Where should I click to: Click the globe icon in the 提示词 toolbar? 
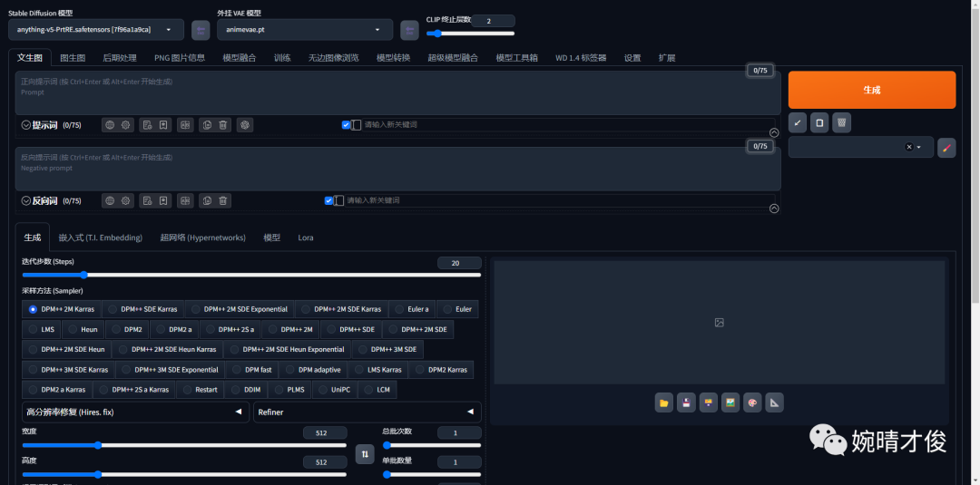[110, 125]
